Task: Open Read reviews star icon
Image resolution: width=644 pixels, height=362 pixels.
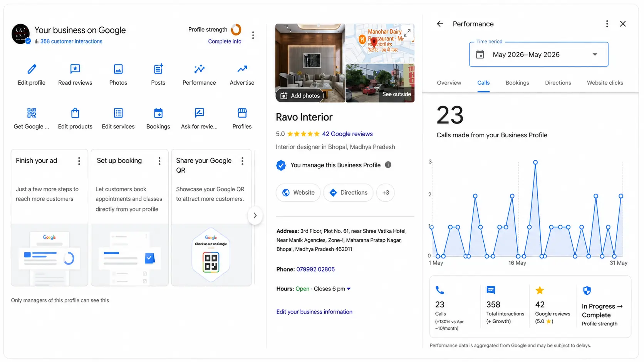Action: click(x=75, y=69)
